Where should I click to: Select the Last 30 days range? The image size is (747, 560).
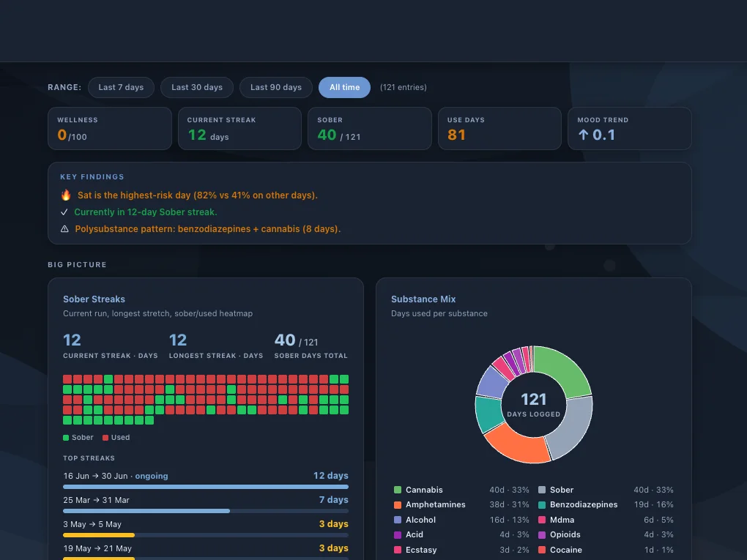[197, 87]
